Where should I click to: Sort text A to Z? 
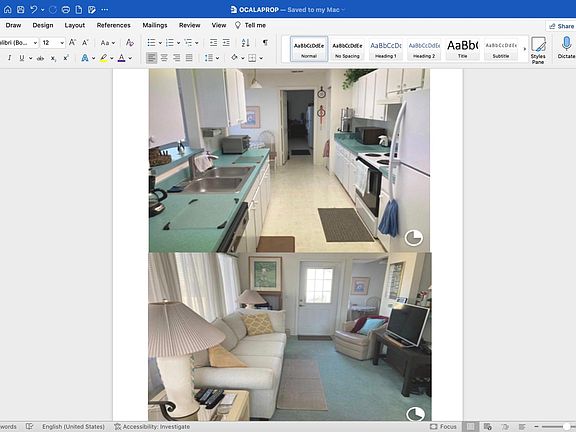pos(245,43)
